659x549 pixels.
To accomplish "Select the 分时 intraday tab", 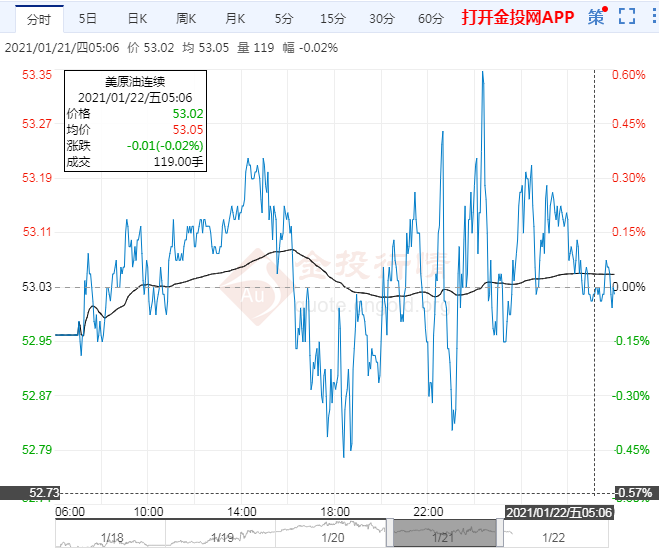I will [x=39, y=18].
